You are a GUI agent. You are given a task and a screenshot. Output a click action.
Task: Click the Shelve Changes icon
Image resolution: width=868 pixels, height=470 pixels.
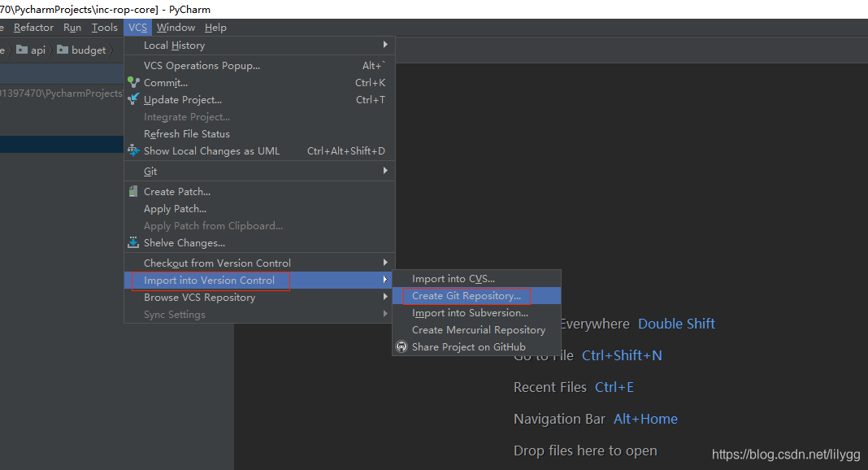click(133, 242)
